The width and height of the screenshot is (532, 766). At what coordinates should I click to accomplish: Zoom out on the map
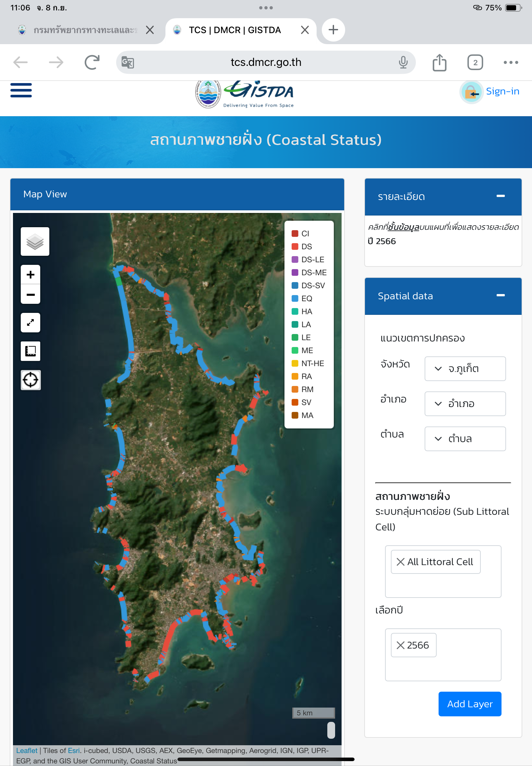tap(30, 294)
